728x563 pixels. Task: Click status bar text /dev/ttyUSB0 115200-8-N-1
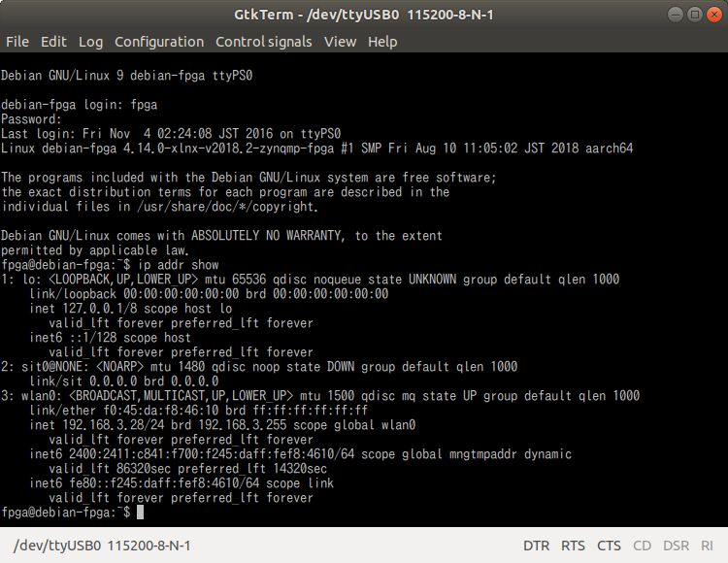(102, 546)
